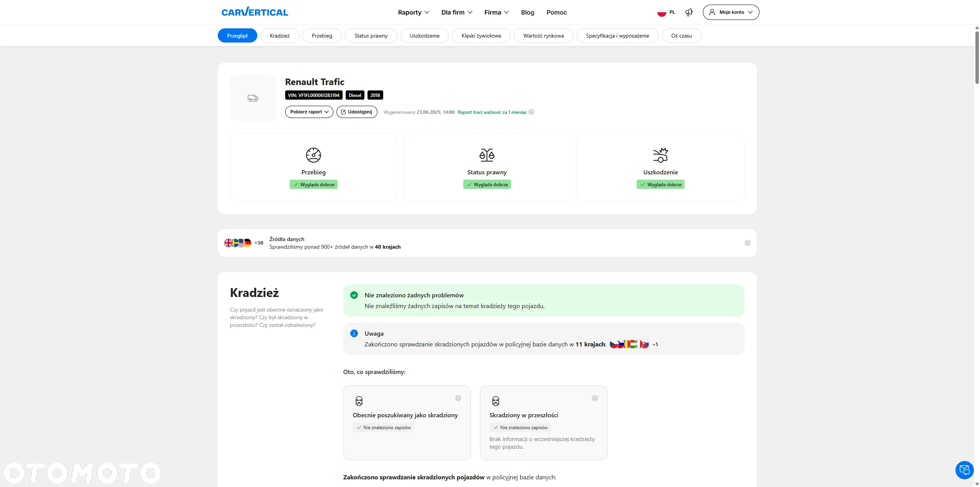Click user icon in Moje konto
This screenshot has height=487, width=980.
pyautogui.click(x=712, y=12)
